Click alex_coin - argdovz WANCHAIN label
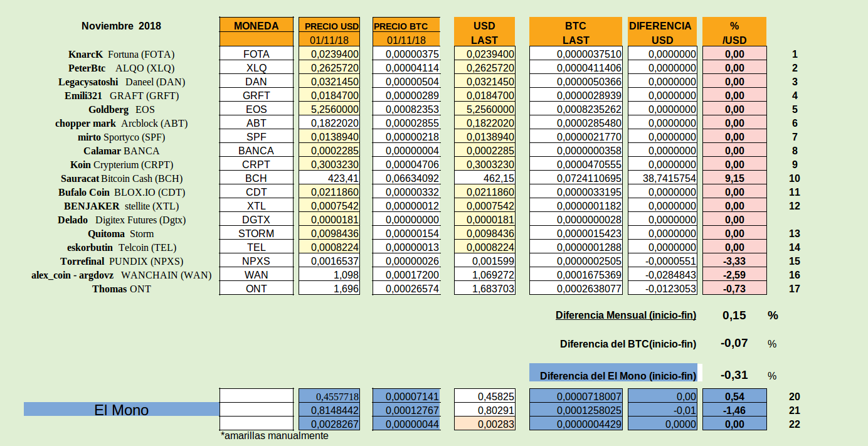This screenshot has height=446, width=868. tap(122, 275)
